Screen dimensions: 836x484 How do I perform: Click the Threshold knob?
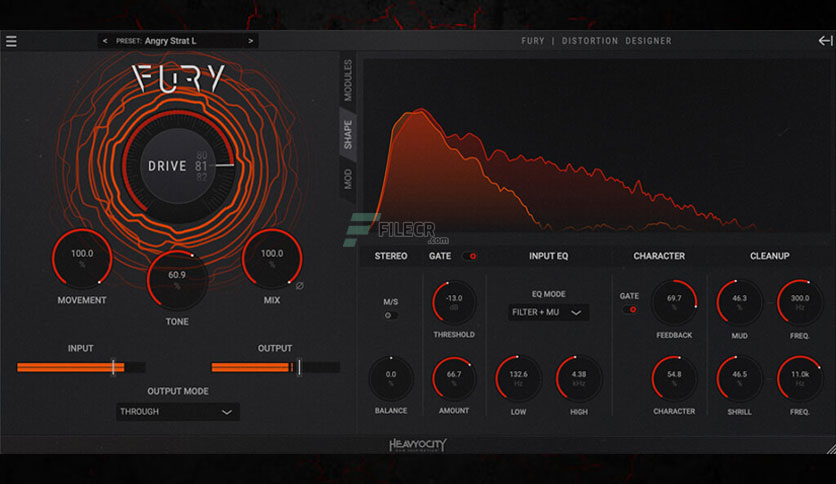(x=454, y=303)
